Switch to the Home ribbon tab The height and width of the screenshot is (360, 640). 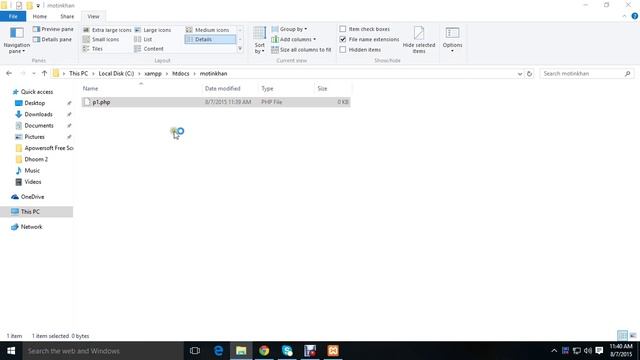coord(40,16)
